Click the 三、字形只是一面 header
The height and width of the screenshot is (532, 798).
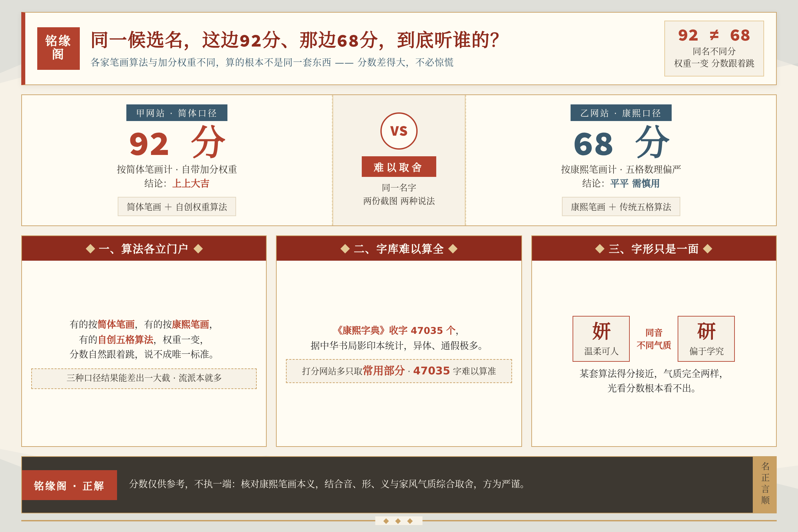pos(653,248)
